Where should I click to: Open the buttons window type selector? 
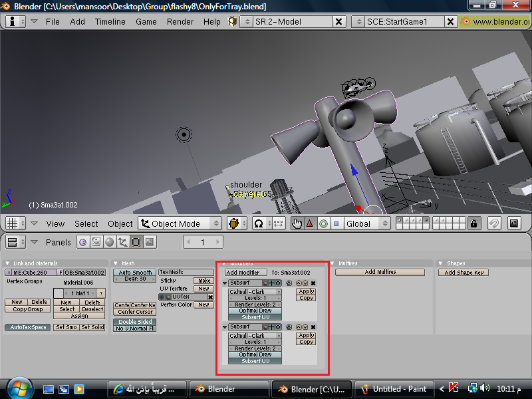pyautogui.click(x=15, y=242)
